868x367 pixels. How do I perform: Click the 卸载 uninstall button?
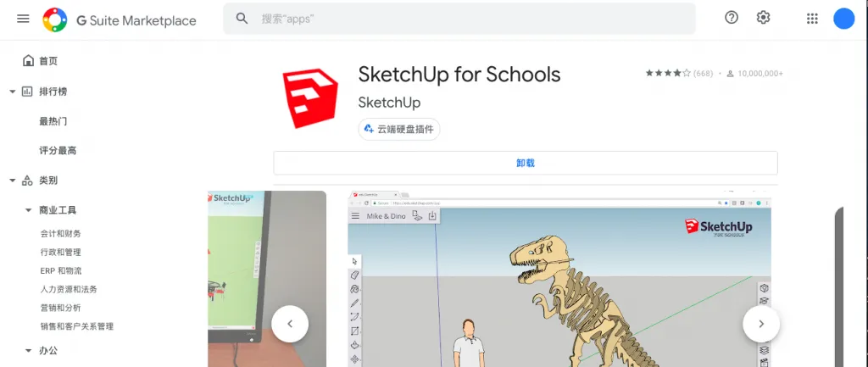pos(525,163)
